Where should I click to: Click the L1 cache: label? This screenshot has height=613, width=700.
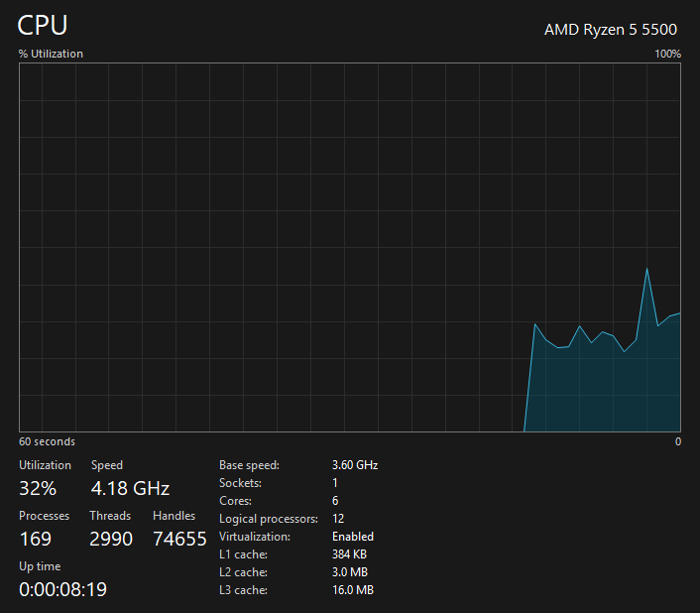(243, 554)
